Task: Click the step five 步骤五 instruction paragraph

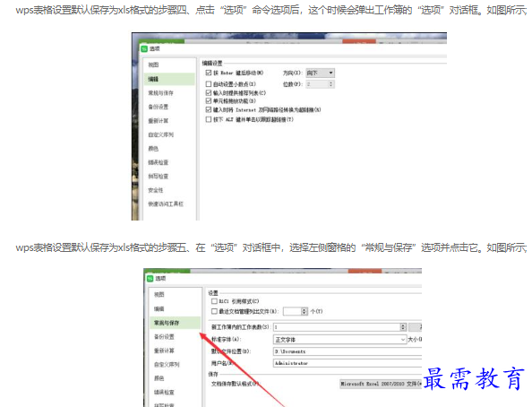Action: [x=270, y=247]
